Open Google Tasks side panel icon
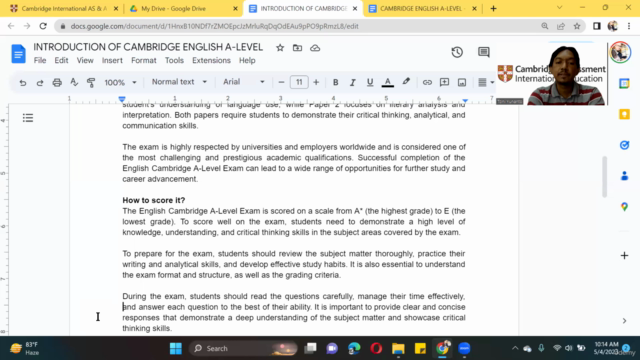 [x=624, y=145]
